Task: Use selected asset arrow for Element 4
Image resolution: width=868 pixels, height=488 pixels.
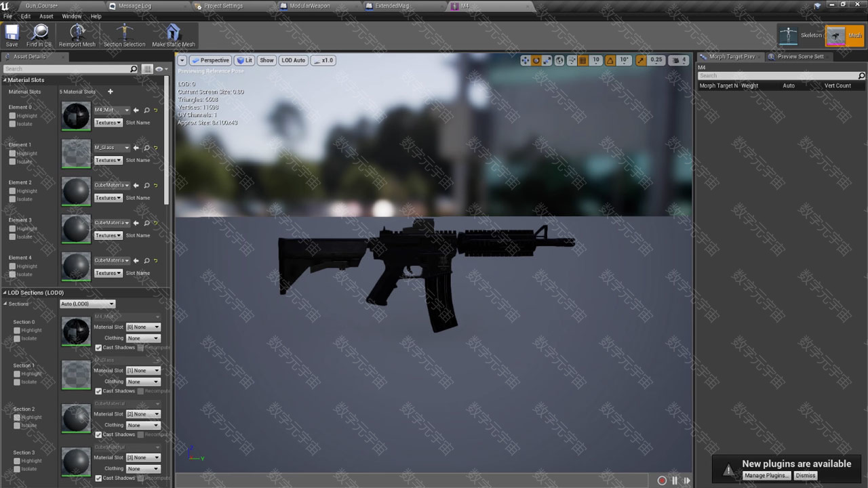Action: pos(136,260)
